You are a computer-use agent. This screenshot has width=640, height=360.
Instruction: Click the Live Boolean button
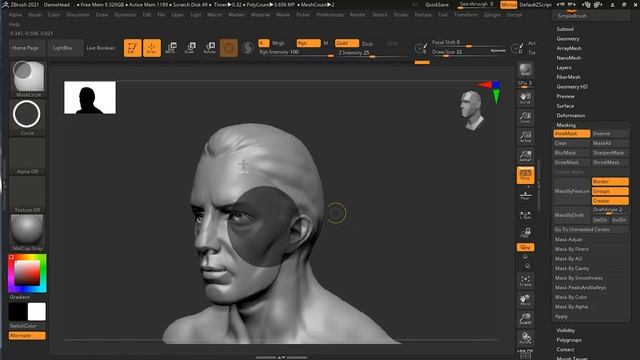tap(101, 48)
